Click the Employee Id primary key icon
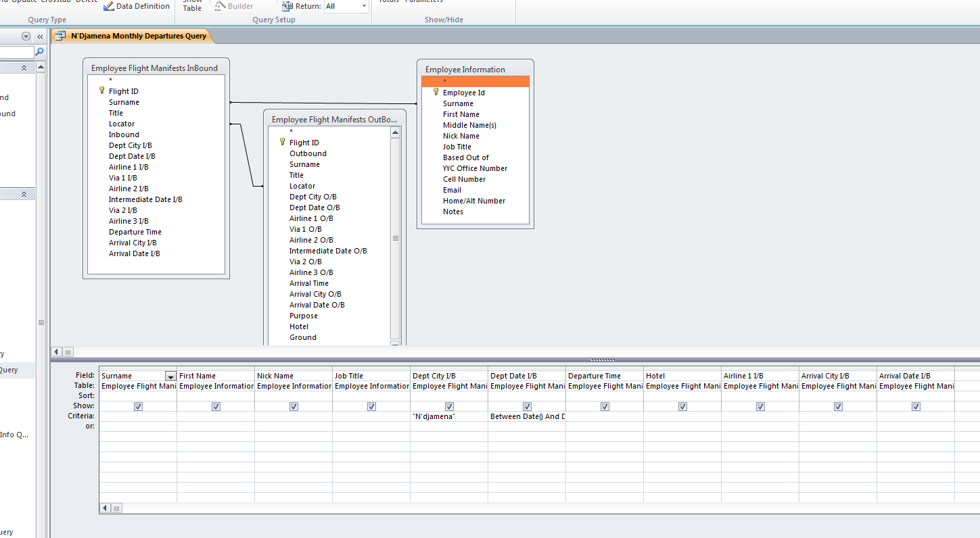Viewport: 980px width, 538px height. click(436, 93)
